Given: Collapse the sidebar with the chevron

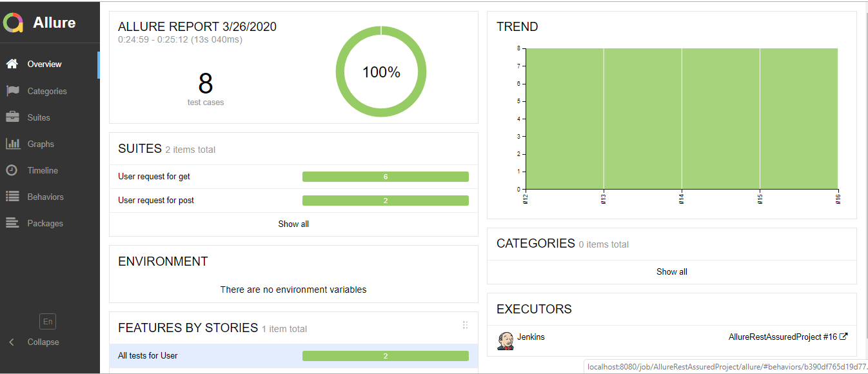Looking at the screenshot, I should click(12, 342).
